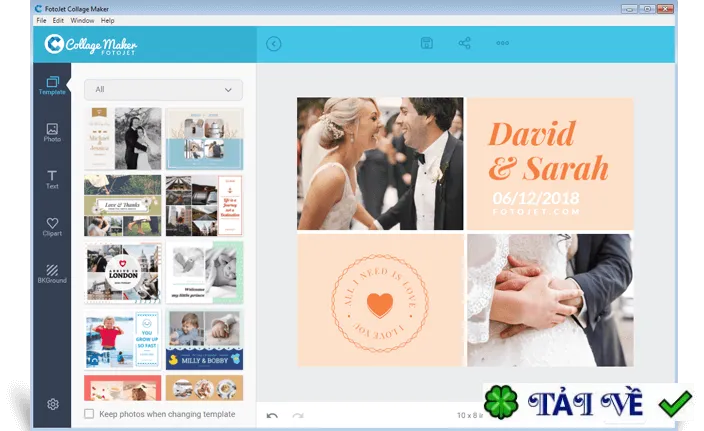This screenshot has height=431, width=704.
Task: Choose the Welcome baby template
Action: pos(204,273)
